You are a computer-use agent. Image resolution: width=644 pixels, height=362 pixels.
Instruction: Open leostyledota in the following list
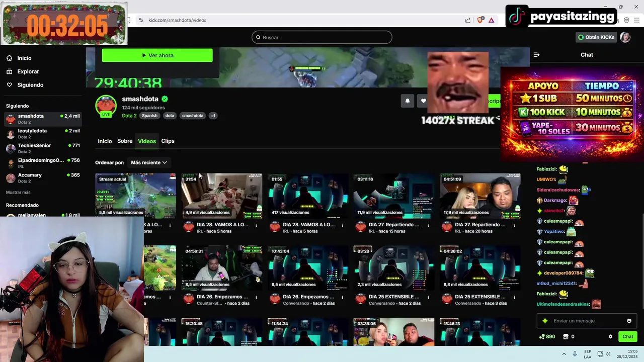[43, 134]
